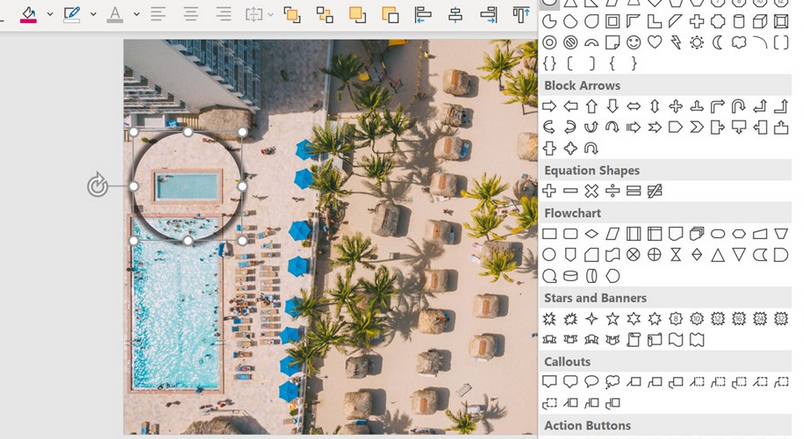Select the Flowchart Decision diamond shape

(592, 234)
